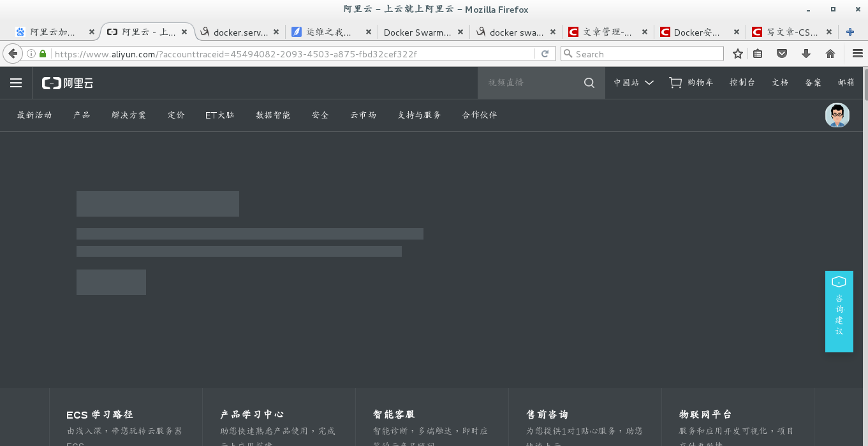Viewport: 868px width, 446px height.
Task: Open the 咨询·建议 floating widget
Action: [839, 312]
